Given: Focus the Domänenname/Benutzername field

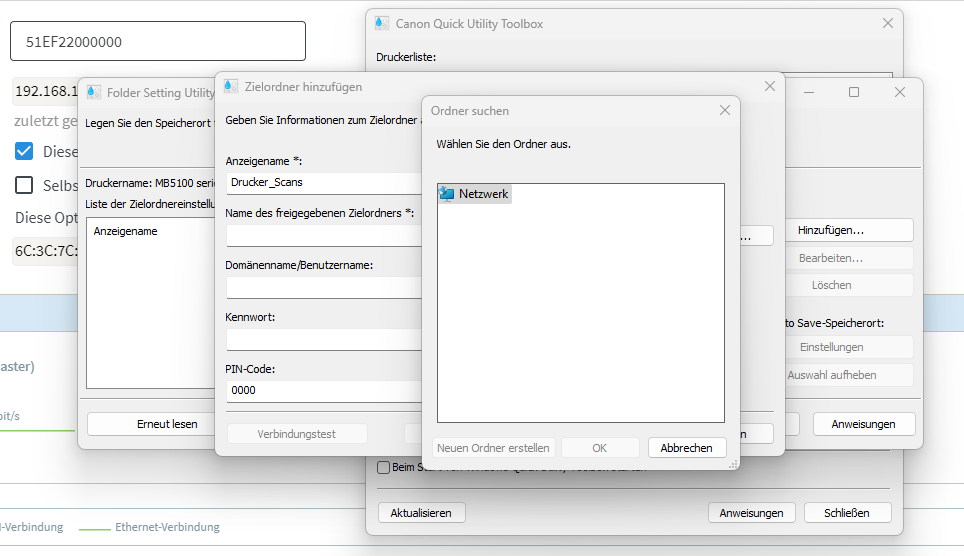Looking at the screenshot, I should coord(324,287).
